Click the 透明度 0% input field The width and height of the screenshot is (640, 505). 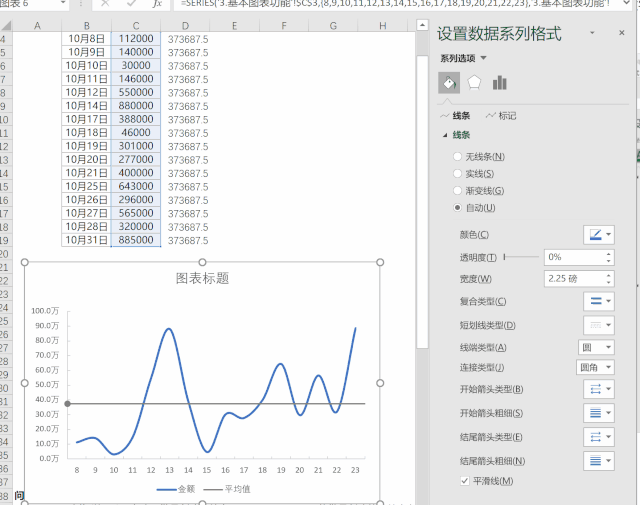[574, 257]
